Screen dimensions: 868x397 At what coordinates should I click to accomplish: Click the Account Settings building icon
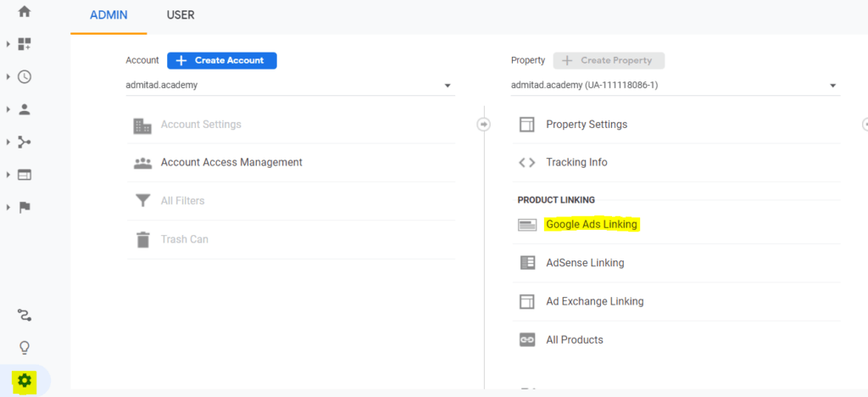[142, 126]
